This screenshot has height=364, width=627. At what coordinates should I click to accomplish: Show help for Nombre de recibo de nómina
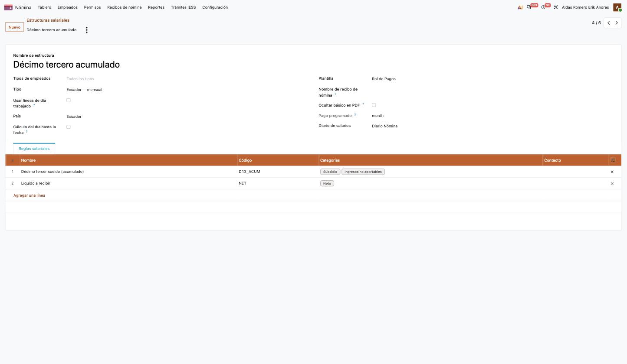[x=335, y=94]
